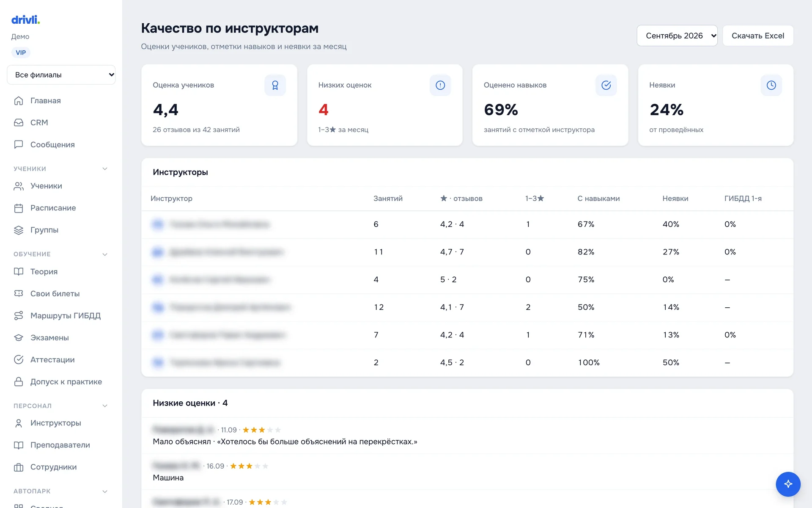Click the low rating dated 16.09
The width and height of the screenshot is (812, 508).
467,472
